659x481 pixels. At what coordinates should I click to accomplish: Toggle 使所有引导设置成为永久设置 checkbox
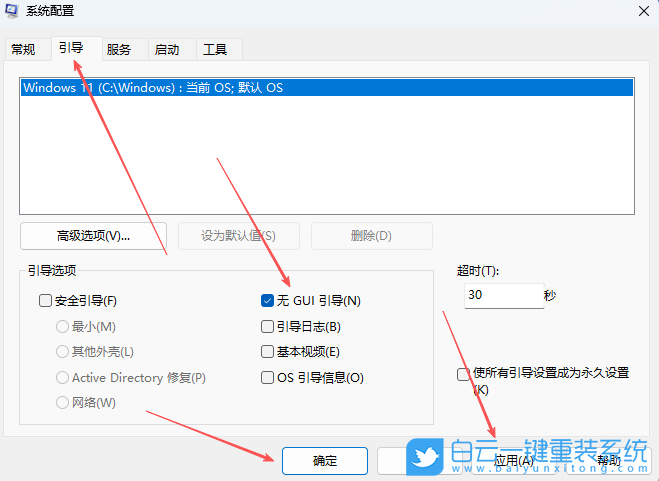[x=463, y=374]
